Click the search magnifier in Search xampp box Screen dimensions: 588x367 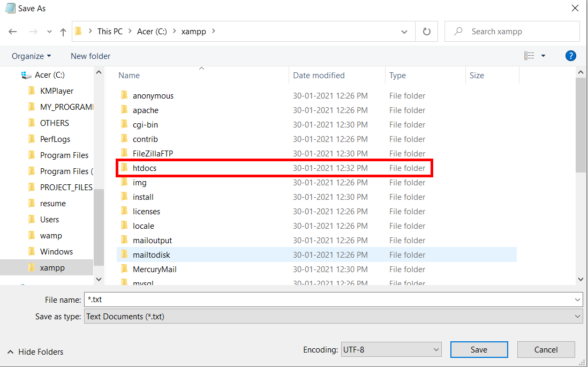[458, 31]
